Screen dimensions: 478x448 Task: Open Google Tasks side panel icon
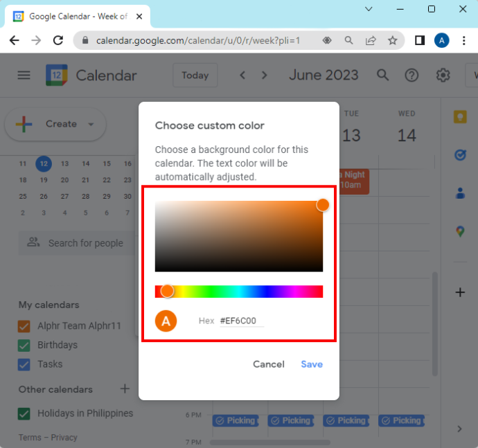[460, 155]
